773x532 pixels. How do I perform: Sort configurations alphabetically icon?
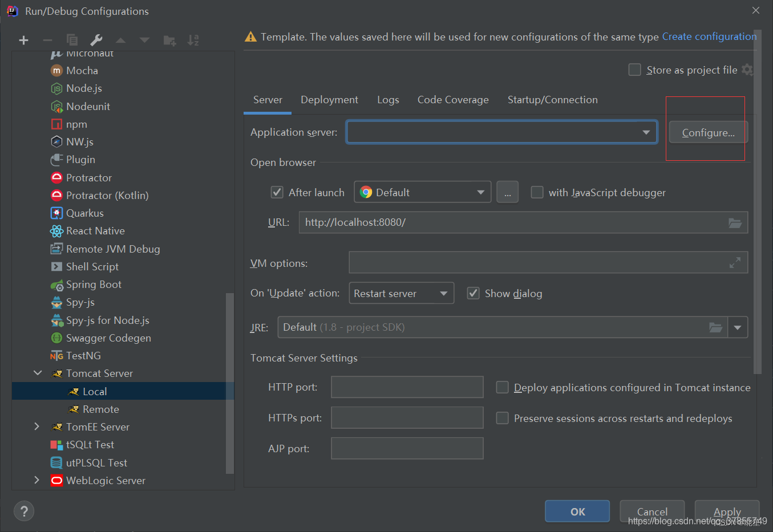coord(193,40)
